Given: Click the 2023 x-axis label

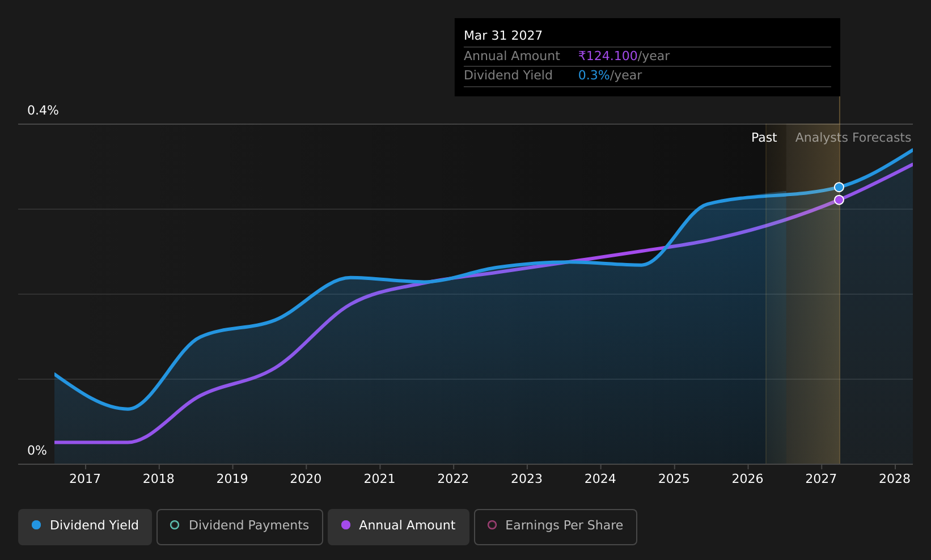Looking at the screenshot, I should 527,479.
